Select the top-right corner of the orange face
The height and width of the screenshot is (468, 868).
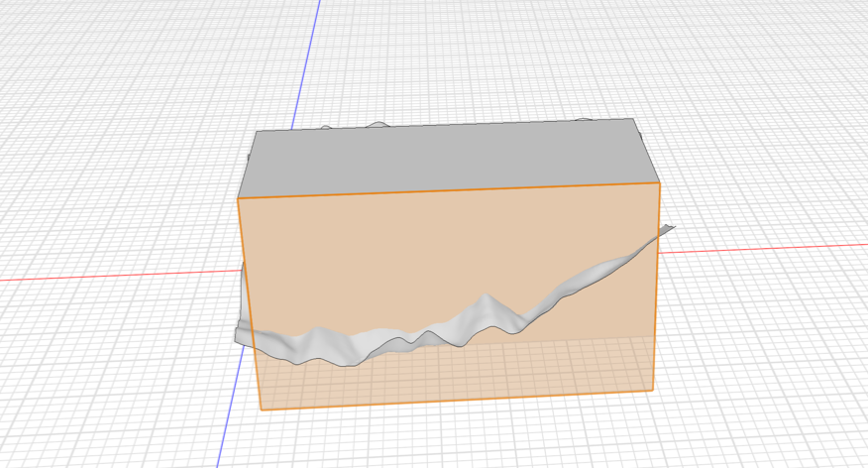point(660,183)
